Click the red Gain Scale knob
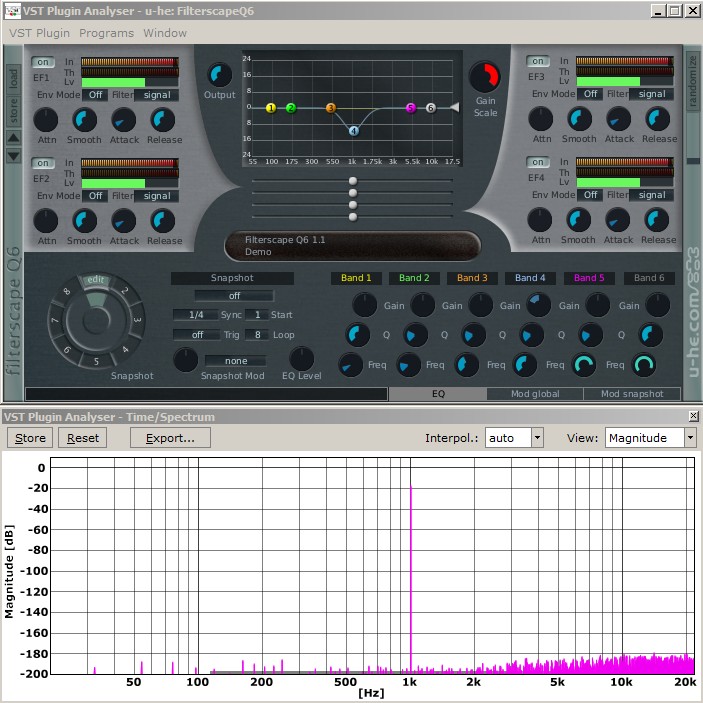 point(485,77)
